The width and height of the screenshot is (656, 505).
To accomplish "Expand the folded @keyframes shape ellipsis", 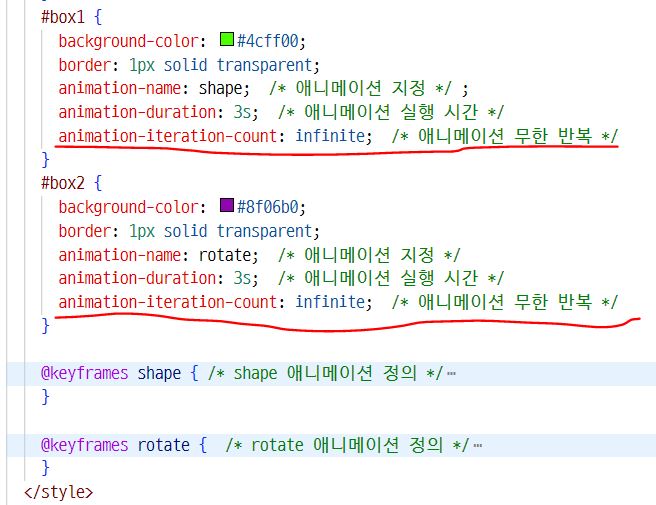I will point(451,373).
